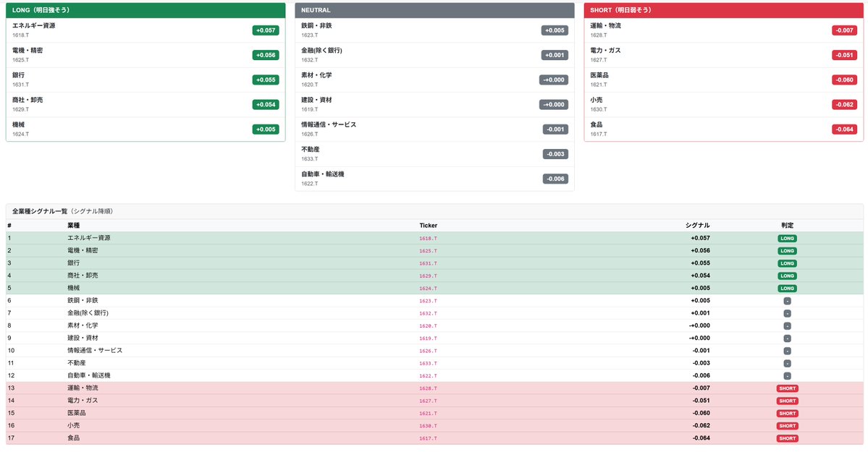The width and height of the screenshot is (868, 452).
Task: Click the +0.055 badge in the LONG card
Action: tap(266, 80)
